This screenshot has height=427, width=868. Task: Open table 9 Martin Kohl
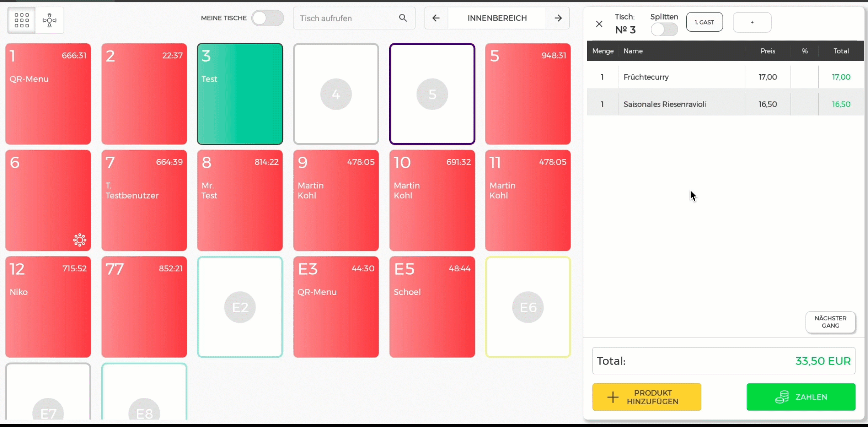coord(336,200)
